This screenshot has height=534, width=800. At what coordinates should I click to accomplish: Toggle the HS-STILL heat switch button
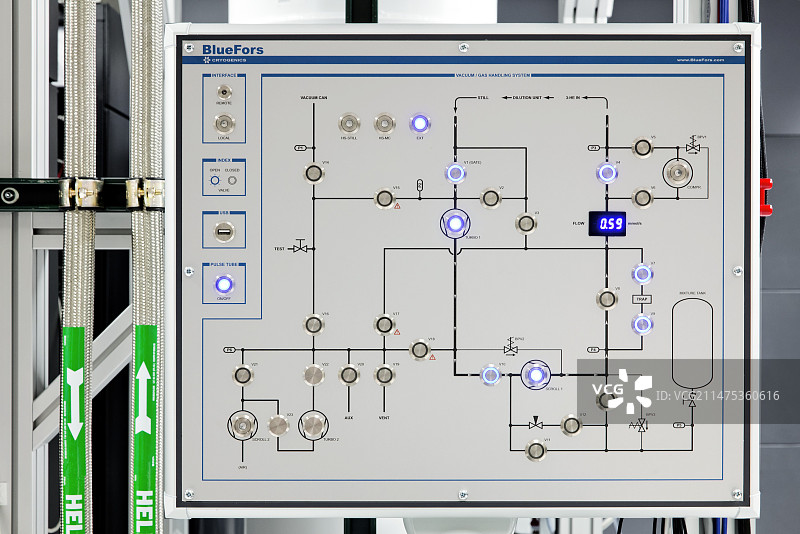(x=349, y=124)
